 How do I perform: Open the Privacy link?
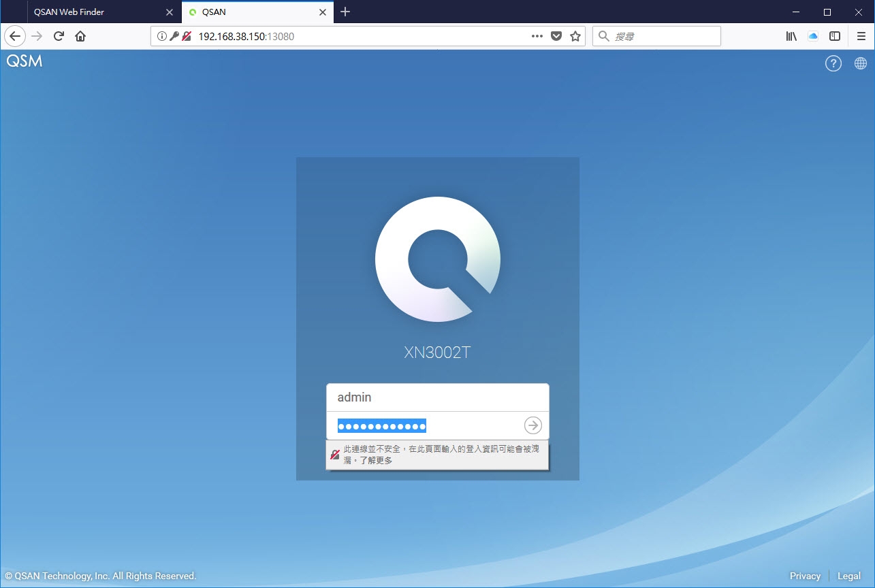[x=805, y=576]
